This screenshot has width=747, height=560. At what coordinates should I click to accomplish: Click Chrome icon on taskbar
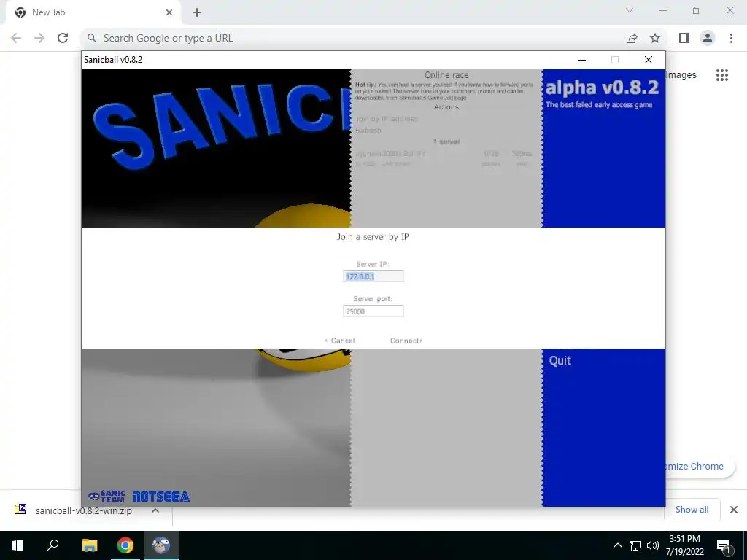pos(125,545)
